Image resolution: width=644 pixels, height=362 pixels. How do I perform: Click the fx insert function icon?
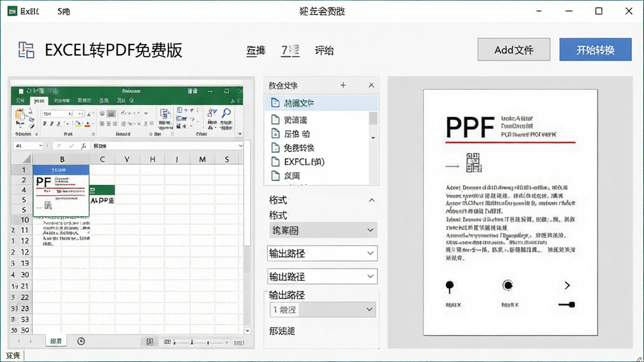click(x=84, y=146)
